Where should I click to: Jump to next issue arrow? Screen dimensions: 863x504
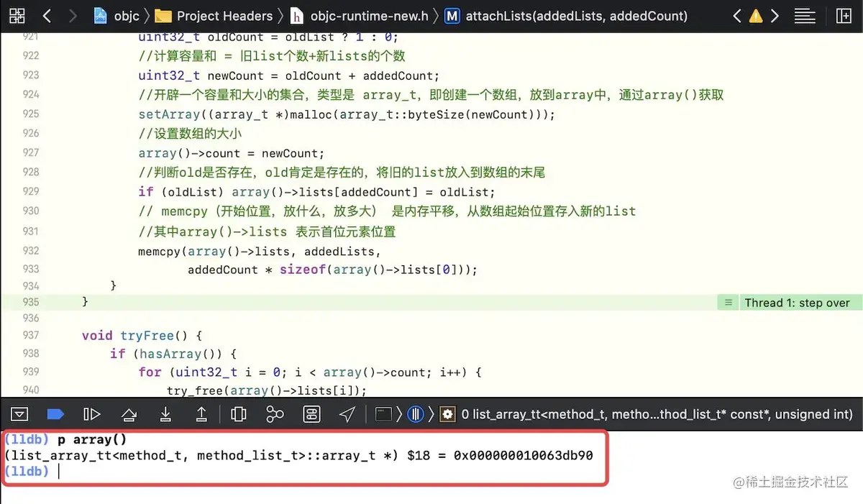[775, 16]
